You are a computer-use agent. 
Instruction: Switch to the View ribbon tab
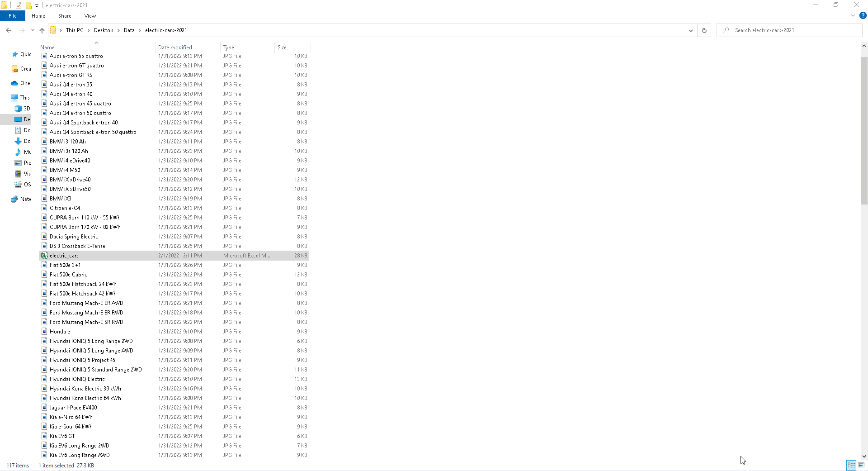tap(90, 16)
